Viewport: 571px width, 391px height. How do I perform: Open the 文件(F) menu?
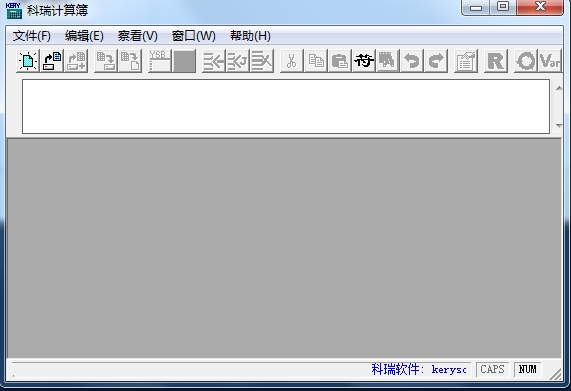click(x=32, y=36)
